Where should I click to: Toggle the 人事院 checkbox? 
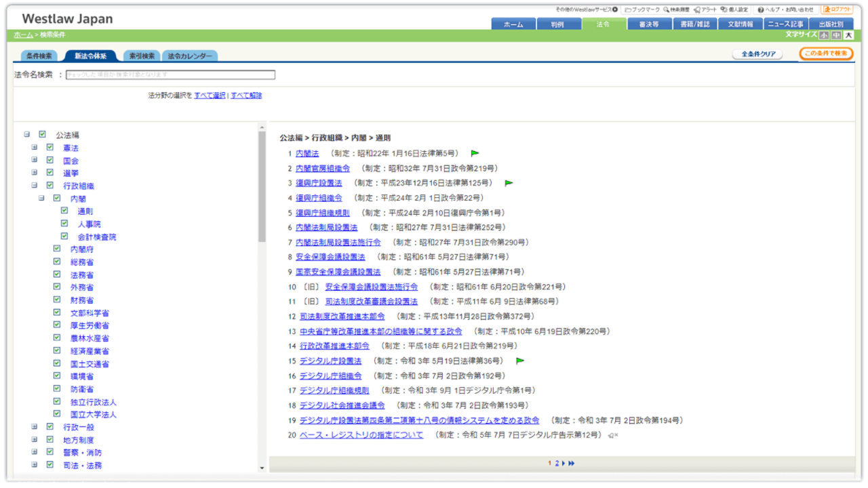[64, 224]
